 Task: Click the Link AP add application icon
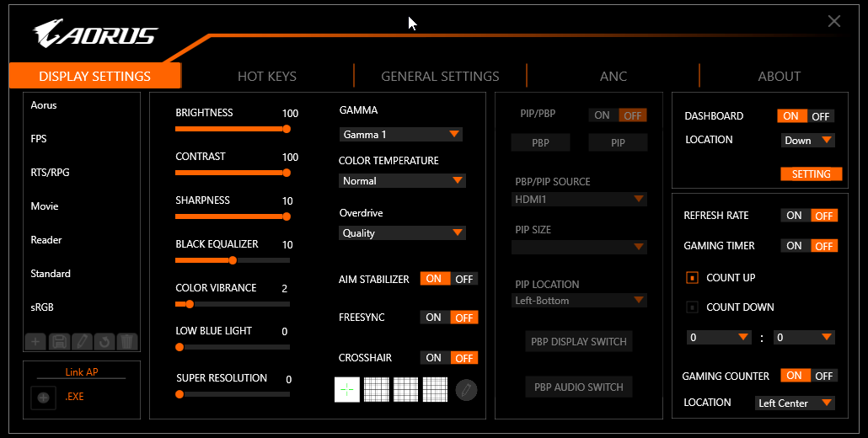(43, 398)
